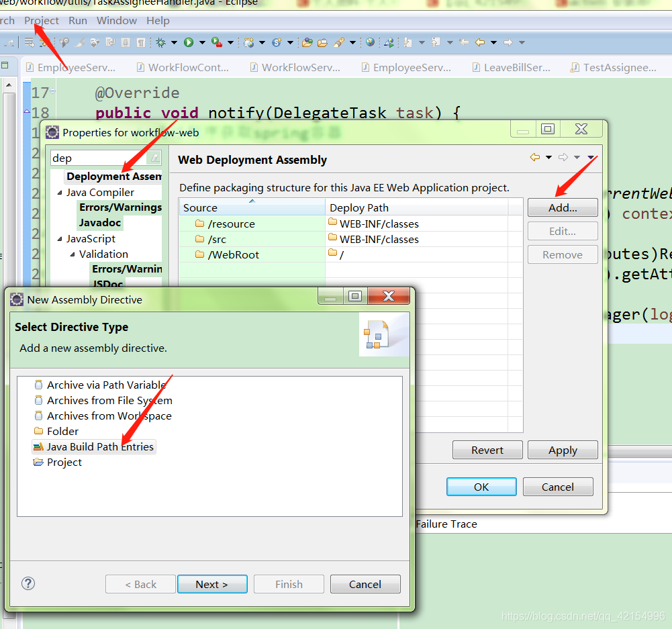The width and height of the screenshot is (672, 629).
Task: Clear the filter text with eraser icon
Action: point(154,158)
